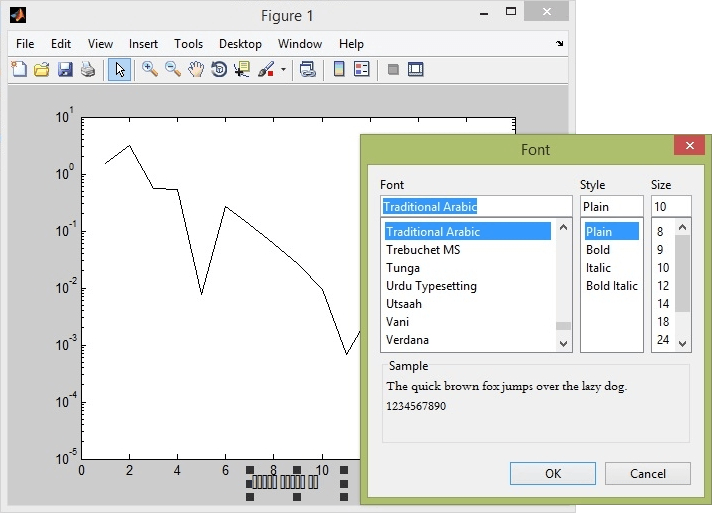This screenshot has height=513, width=712.
Task: Select Trebuchet MS in the font list
Action: 468,250
